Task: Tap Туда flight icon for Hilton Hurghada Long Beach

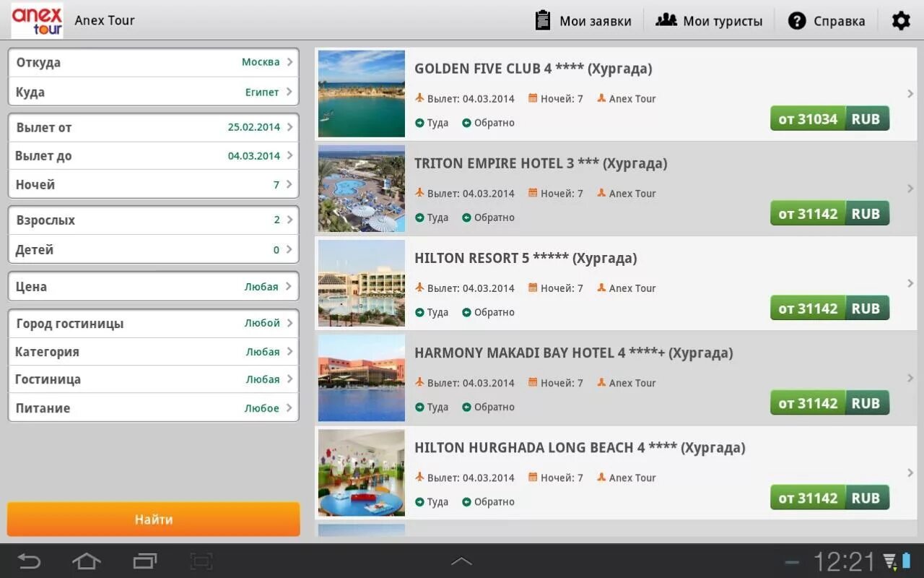Action: (419, 501)
